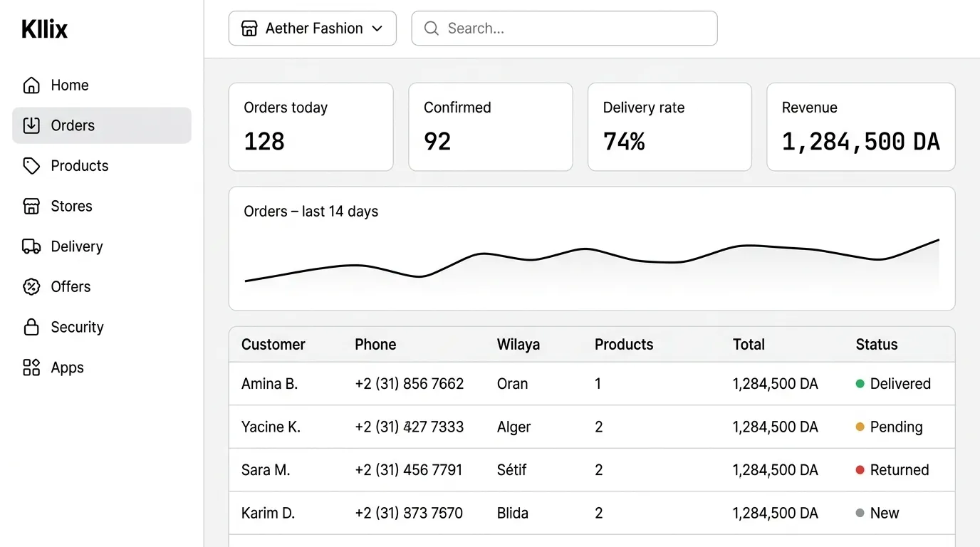Open Sara M. order row
The image size is (980, 547).
592,470
